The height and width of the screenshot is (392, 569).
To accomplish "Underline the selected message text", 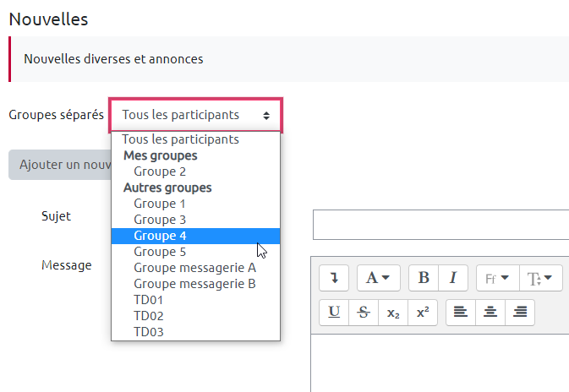I will coord(334,312).
